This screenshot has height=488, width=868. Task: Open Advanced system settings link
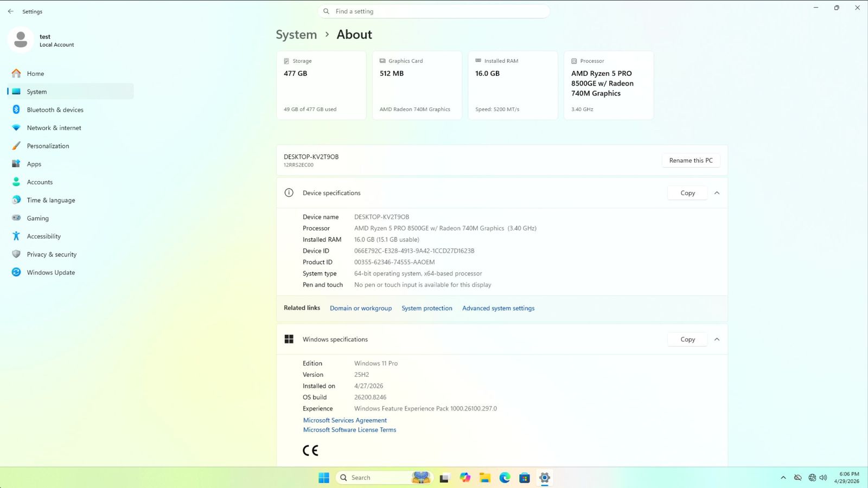click(x=498, y=309)
